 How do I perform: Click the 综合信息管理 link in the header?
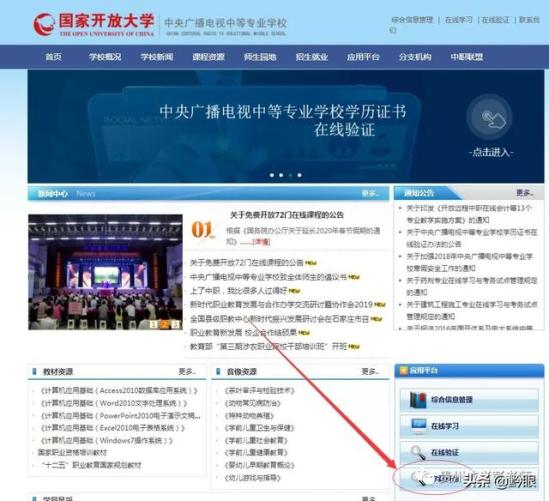(412, 20)
